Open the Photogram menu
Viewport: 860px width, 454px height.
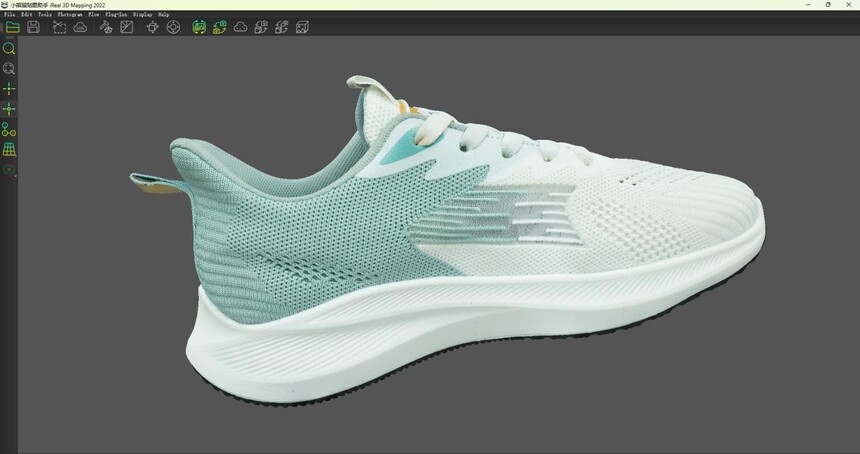[x=70, y=14]
